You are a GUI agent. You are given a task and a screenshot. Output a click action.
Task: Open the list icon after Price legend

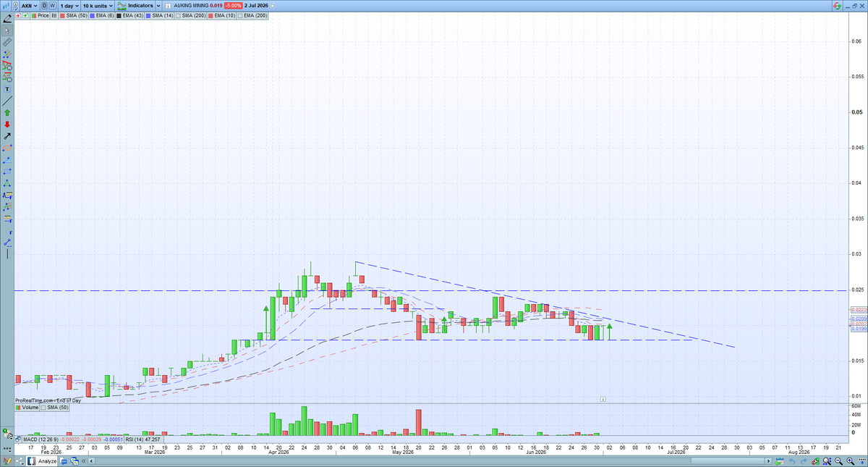pos(54,15)
